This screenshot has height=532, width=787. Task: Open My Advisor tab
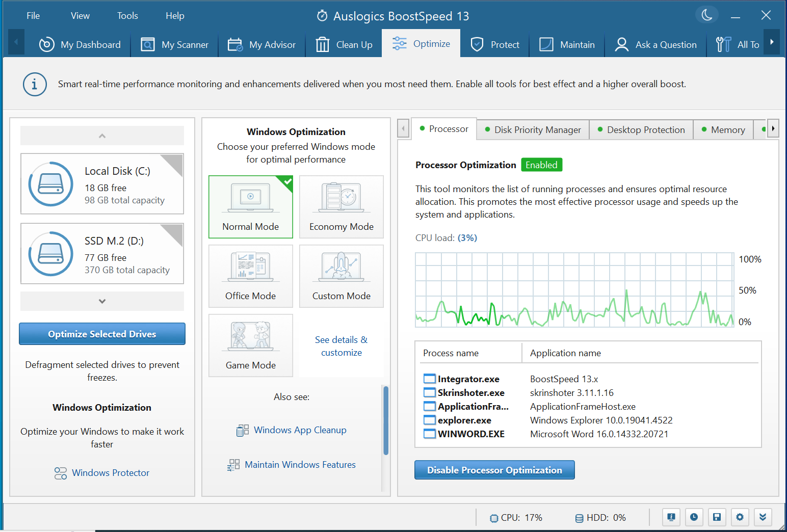coord(261,45)
